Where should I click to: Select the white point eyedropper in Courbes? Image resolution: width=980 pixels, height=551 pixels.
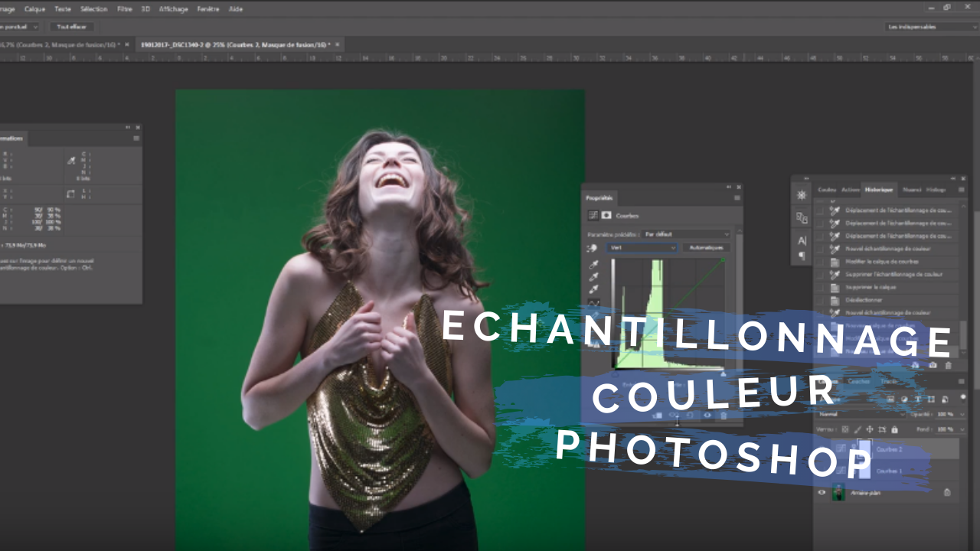coord(593,290)
